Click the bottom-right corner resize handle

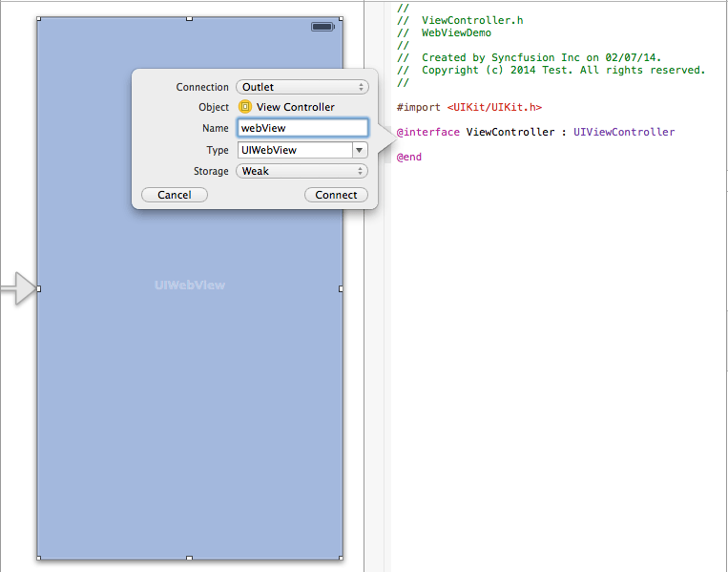click(x=341, y=558)
